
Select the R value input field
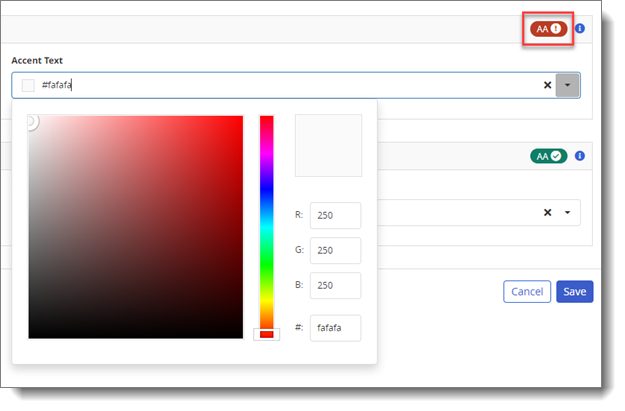pos(335,215)
